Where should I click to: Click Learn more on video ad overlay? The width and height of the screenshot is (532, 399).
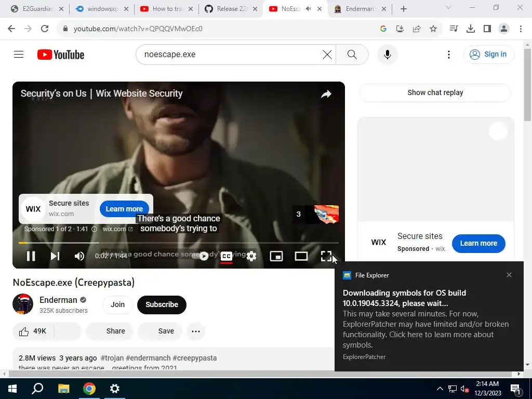(x=124, y=209)
